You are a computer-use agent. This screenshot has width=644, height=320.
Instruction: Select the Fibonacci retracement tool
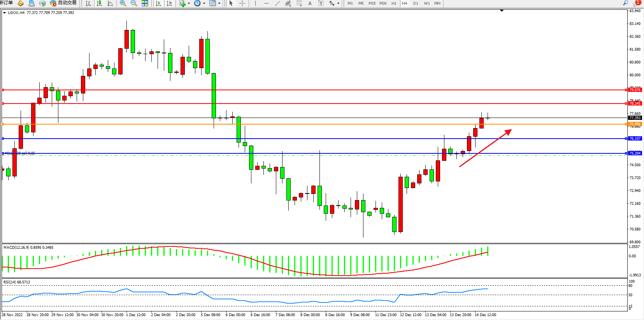tap(299, 4)
